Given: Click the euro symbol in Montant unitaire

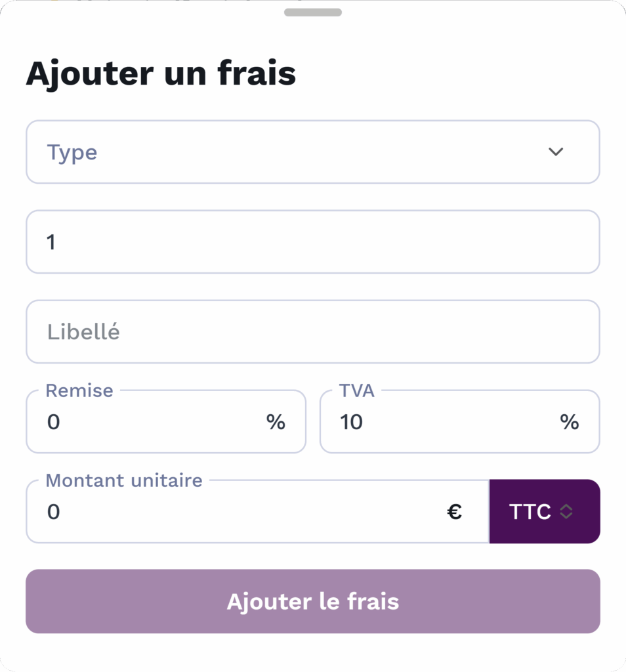Looking at the screenshot, I should (x=455, y=512).
